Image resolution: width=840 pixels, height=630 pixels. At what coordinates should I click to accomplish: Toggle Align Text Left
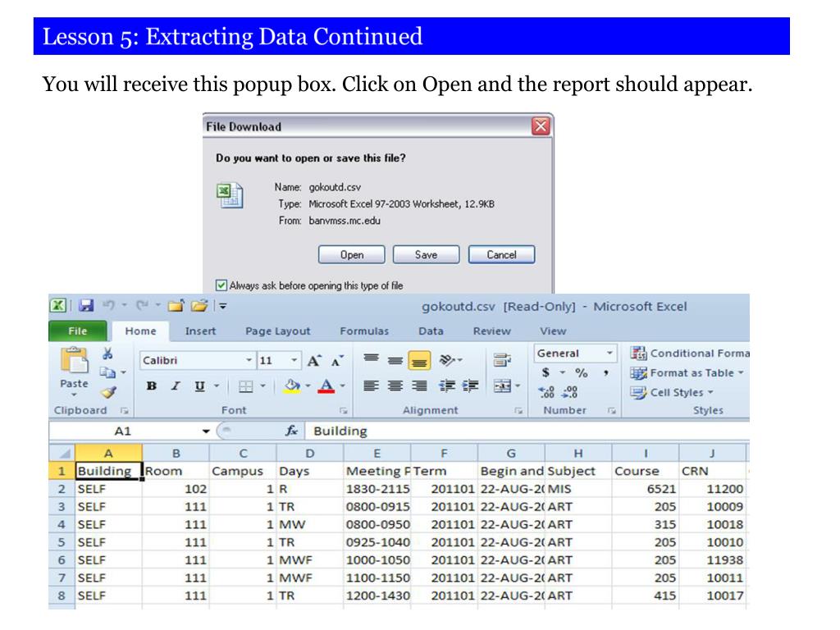click(372, 386)
